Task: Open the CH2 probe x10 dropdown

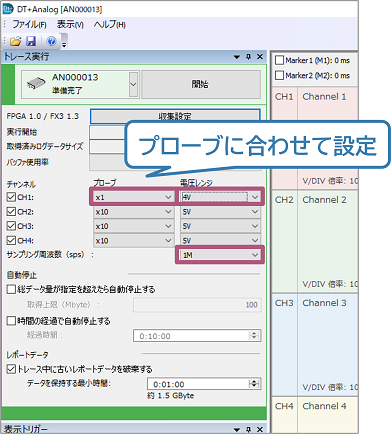Action: [x=133, y=212]
